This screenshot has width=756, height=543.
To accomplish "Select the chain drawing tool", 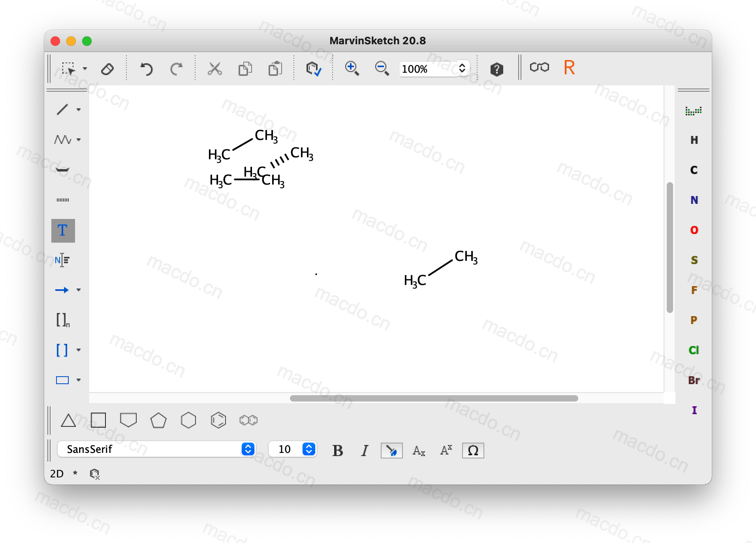I will pos(62,140).
